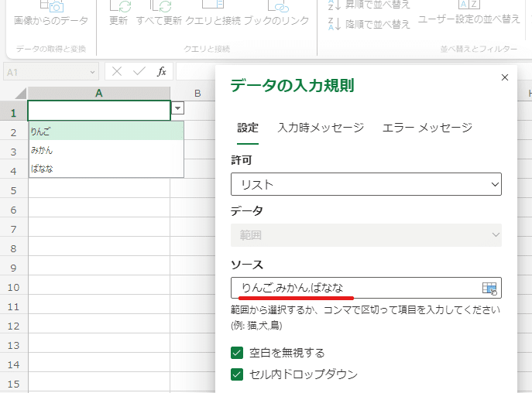The image size is (532, 393).
Task: Toggle the 空白を無視する checkbox
Action: click(237, 353)
